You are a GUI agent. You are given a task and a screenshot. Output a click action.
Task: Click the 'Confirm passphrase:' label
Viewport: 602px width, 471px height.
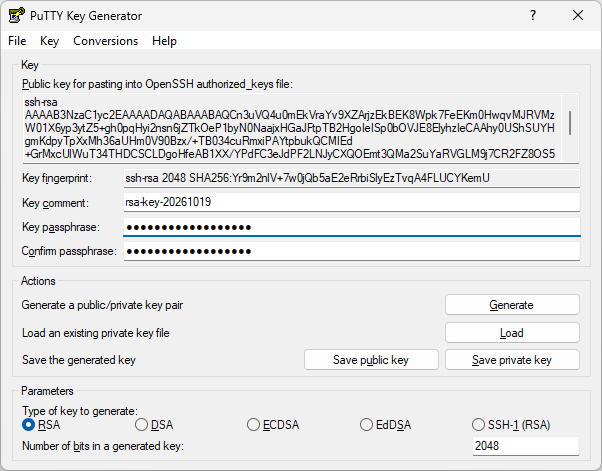(x=69, y=251)
